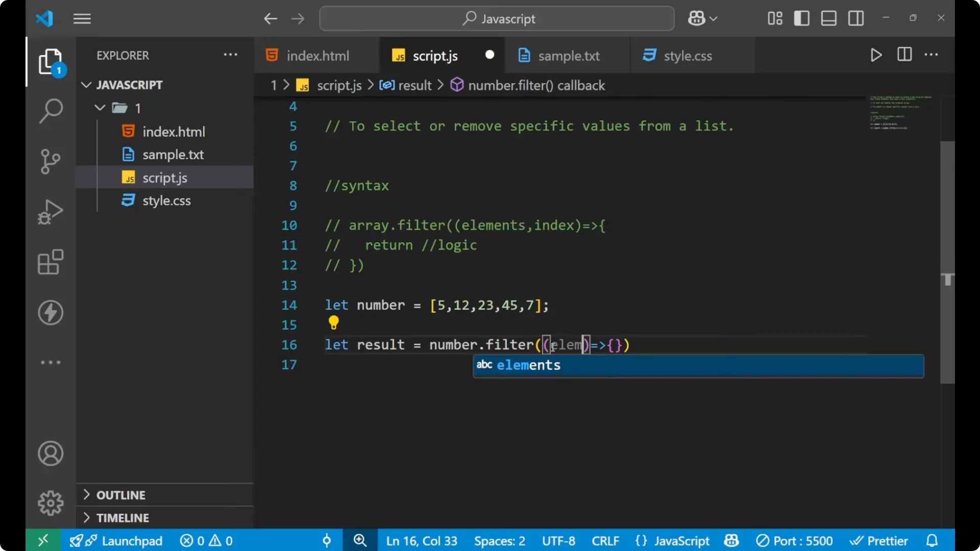The image size is (980, 551).
Task: Open the Accounts icon in the activity bar
Action: (50, 454)
